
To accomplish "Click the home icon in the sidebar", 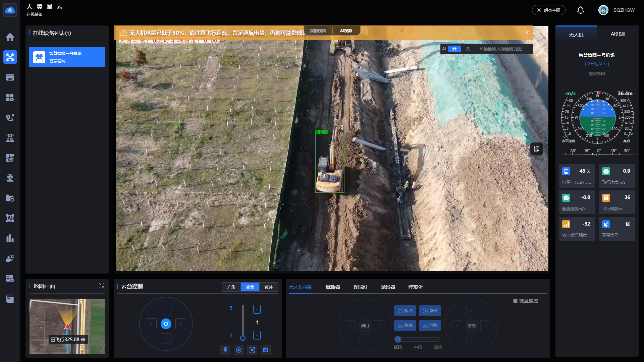I will [x=10, y=37].
